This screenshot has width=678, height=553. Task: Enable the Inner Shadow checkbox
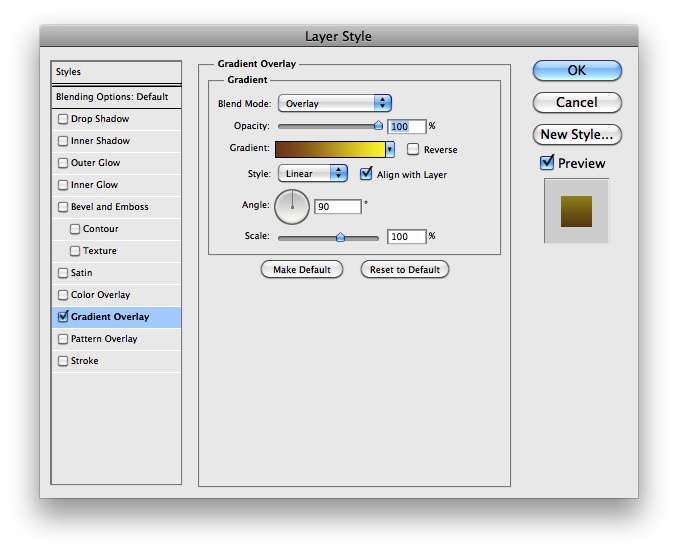tap(63, 141)
